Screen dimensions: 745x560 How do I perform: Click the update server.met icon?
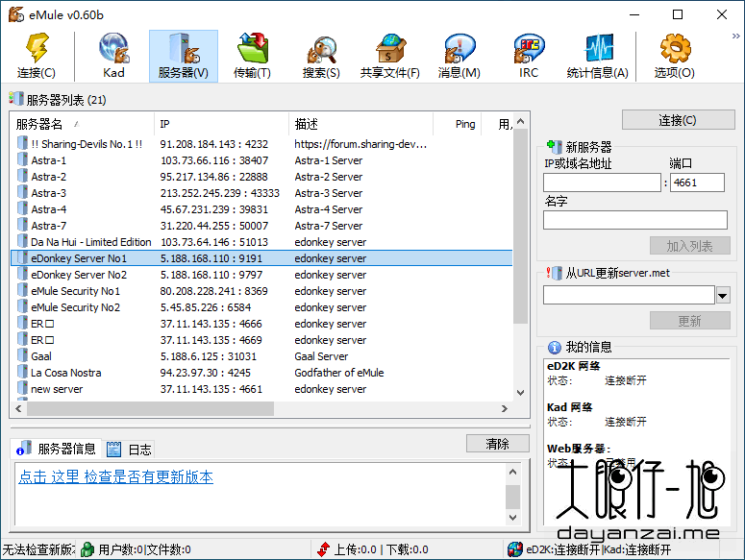point(555,273)
